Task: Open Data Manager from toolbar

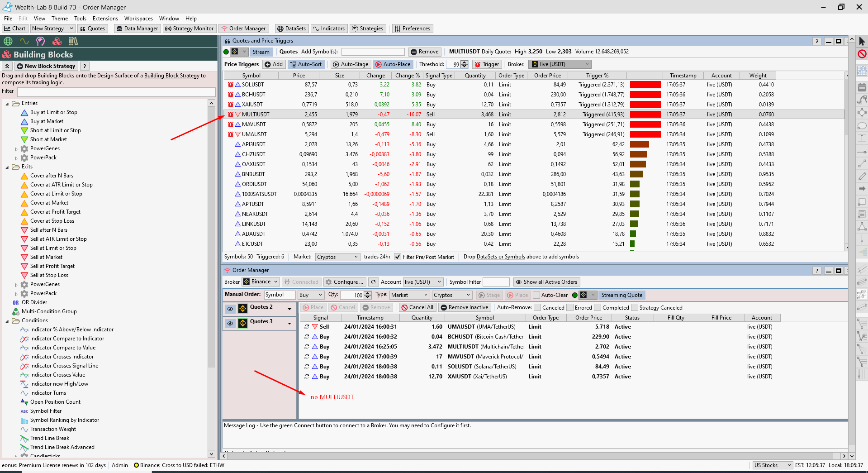Action: (137, 29)
